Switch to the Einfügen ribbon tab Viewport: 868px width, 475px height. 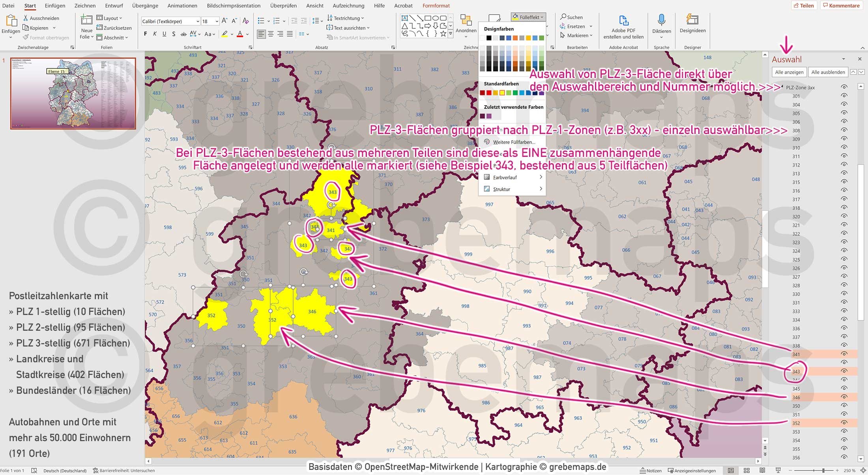[55, 6]
